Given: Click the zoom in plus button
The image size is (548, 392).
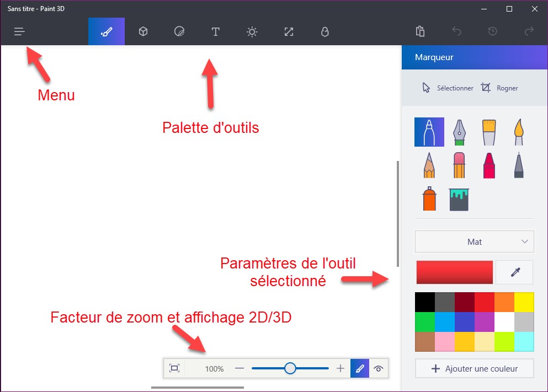Looking at the screenshot, I should coord(340,368).
